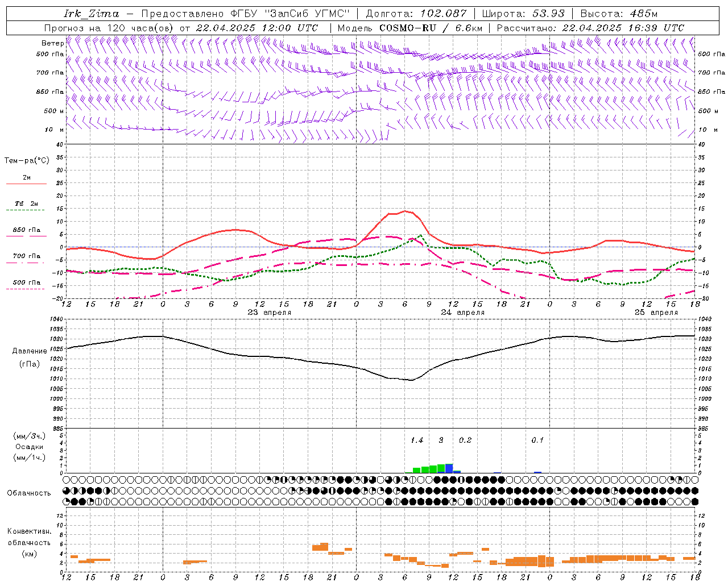
Task: Click the Облачность cloud cover label
Action: pyautogui.click(x=29, y=493)
